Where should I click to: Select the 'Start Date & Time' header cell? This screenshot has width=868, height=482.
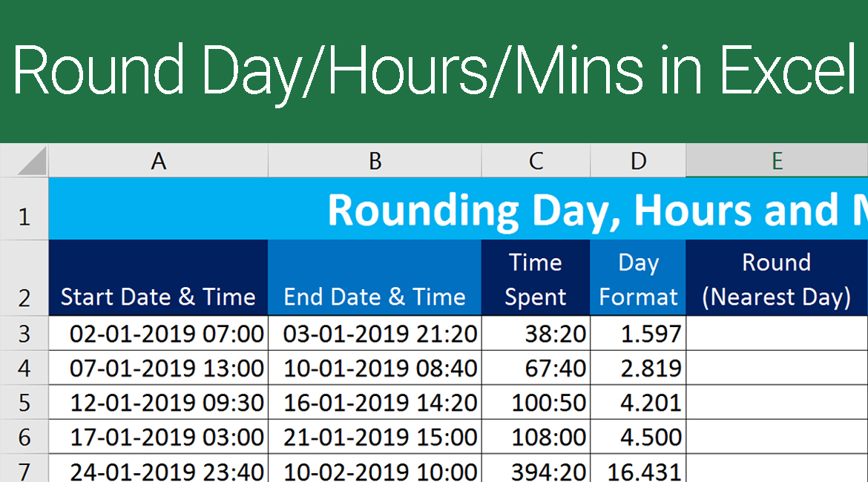coord(158,278)
